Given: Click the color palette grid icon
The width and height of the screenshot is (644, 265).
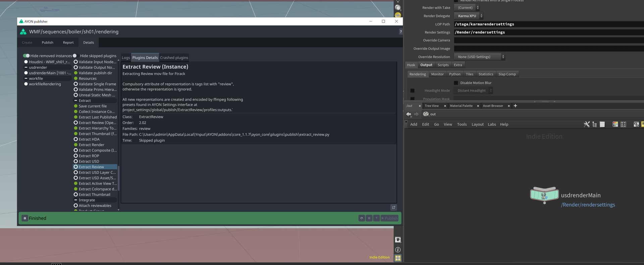Looking at the screenshot, I should coord(615,124).
